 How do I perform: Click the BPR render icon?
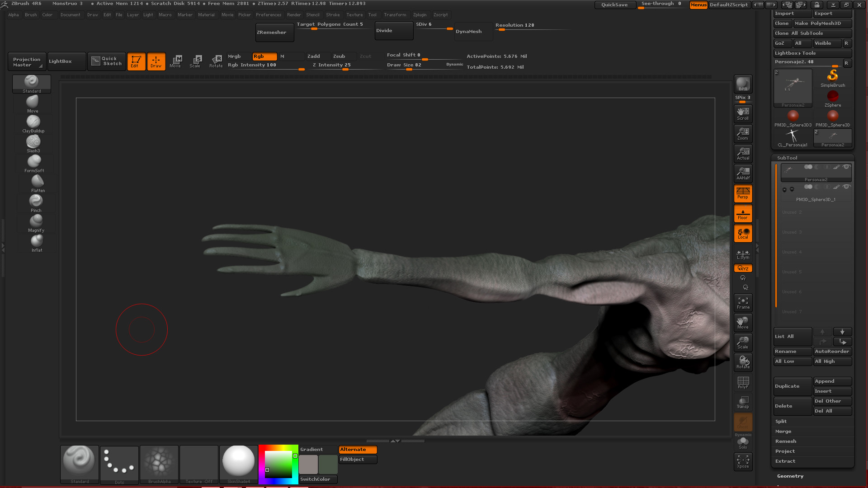(x=743, y=84)
